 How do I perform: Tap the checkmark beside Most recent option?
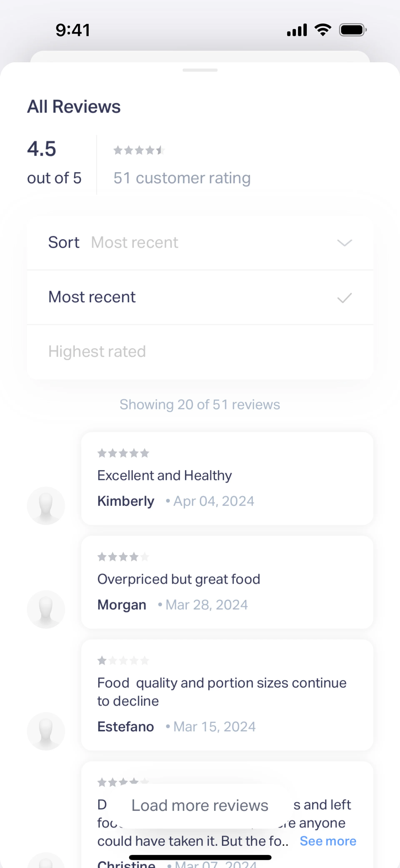[x=344, y=298]
